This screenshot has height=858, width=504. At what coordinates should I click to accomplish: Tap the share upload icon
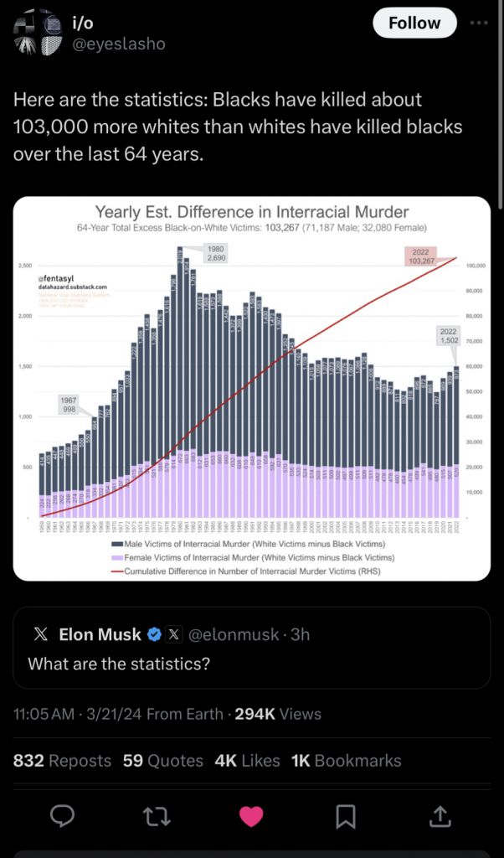pyautogui.click(x=441, y=816)
